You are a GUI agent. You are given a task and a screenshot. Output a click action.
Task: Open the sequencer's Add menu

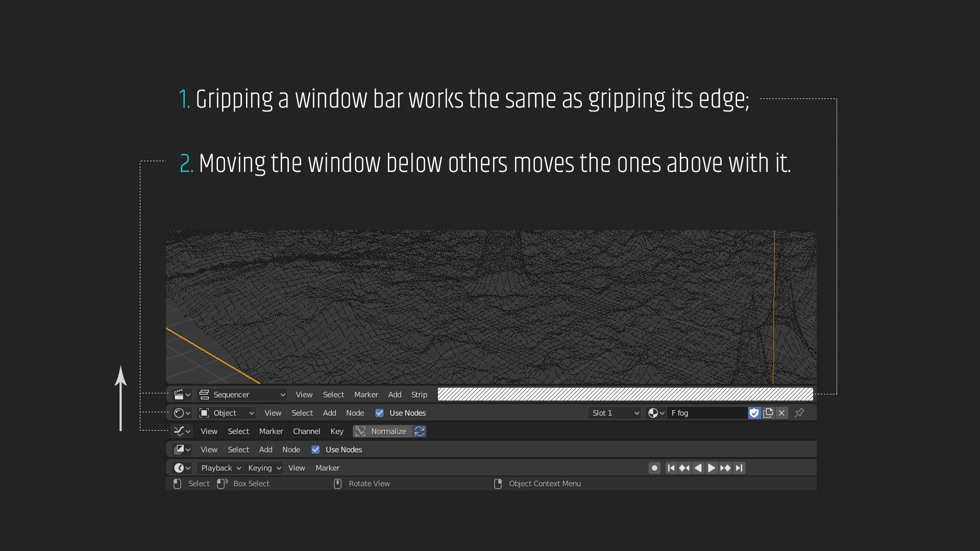395,394
